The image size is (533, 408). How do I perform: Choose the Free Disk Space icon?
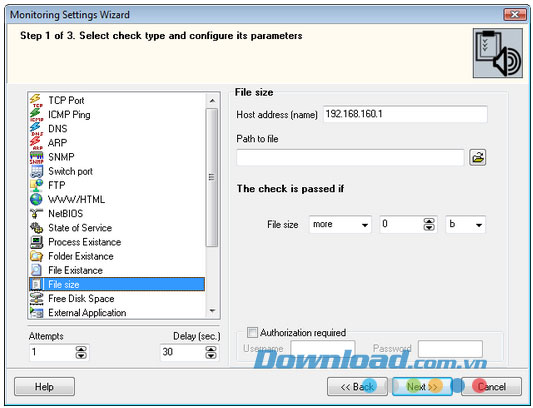tap(36, 299)
